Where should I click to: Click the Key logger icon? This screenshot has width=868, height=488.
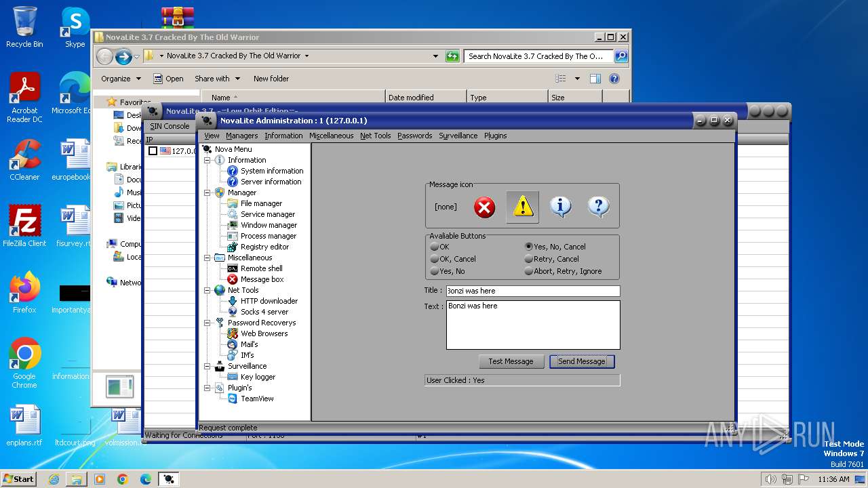coord(233,377)
